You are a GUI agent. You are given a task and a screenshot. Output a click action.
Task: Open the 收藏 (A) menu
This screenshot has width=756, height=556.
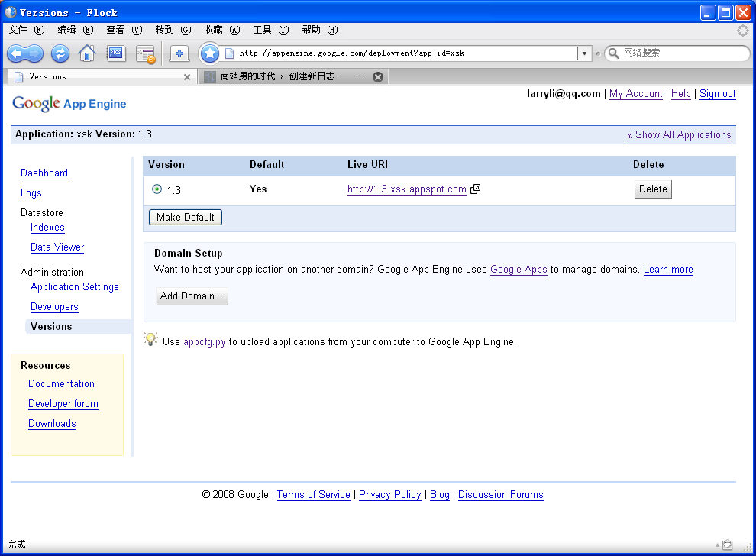(x=222, y=30)
